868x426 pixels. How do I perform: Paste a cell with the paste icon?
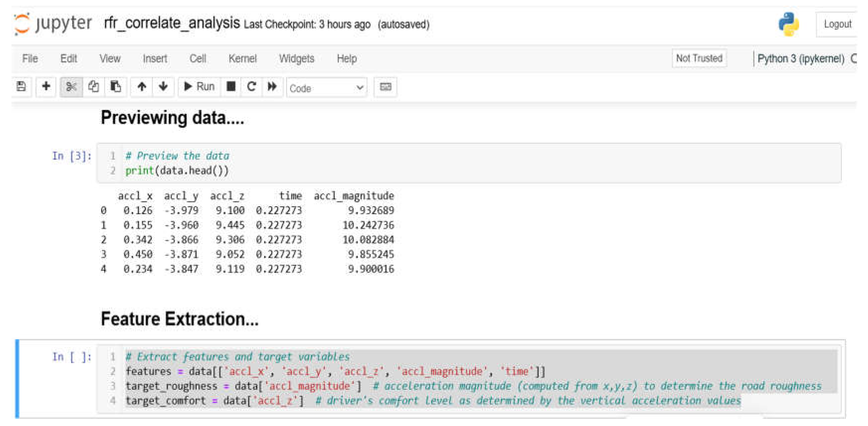point(116,86)
